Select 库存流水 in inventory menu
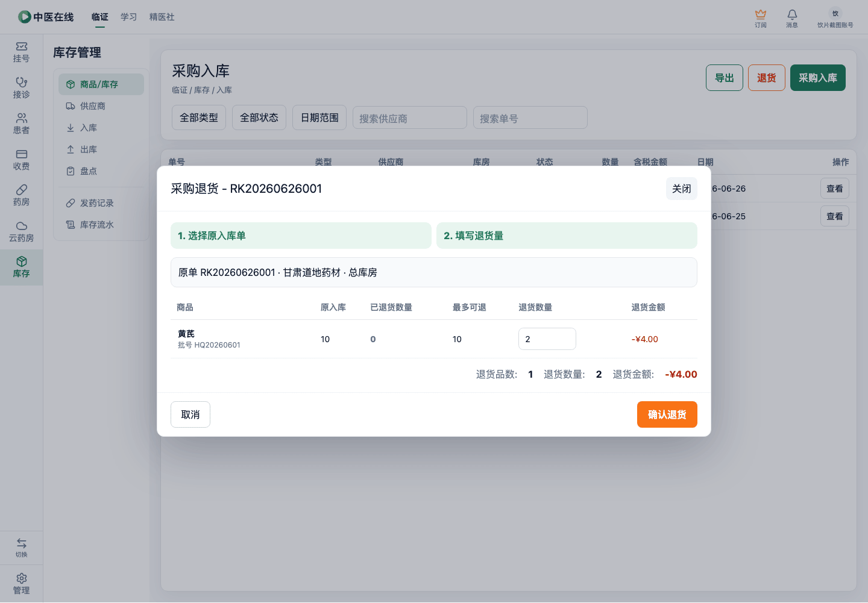Image resolution: width=868 pixels, height=603 pixels. pyautogui.click(x=101, y=225)
